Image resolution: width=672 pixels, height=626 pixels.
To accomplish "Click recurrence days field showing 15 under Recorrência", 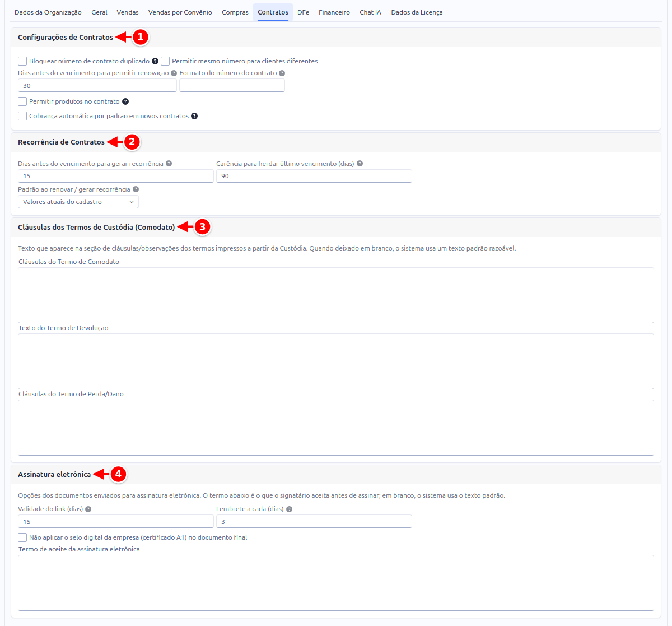I will click(116, 176).
